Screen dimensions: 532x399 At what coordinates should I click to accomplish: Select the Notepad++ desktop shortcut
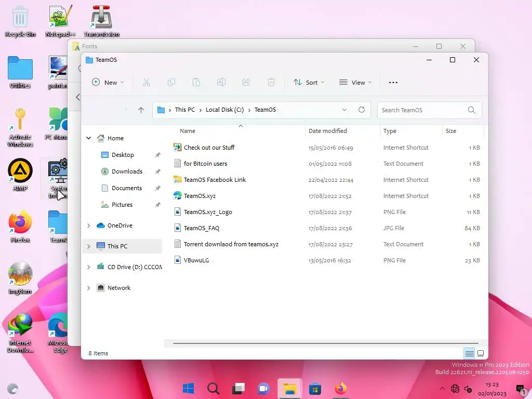click(60, 21)
